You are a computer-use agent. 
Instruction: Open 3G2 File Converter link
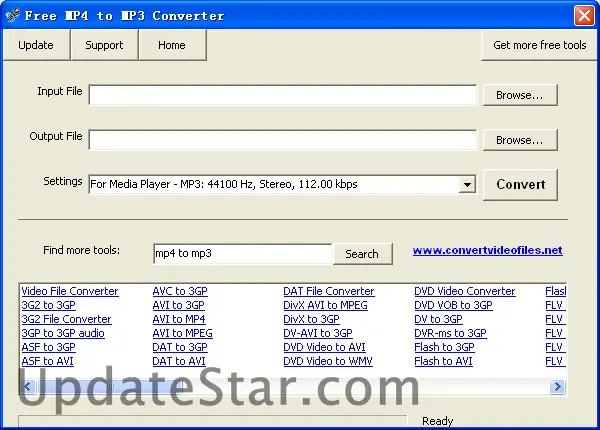point(66,319)
